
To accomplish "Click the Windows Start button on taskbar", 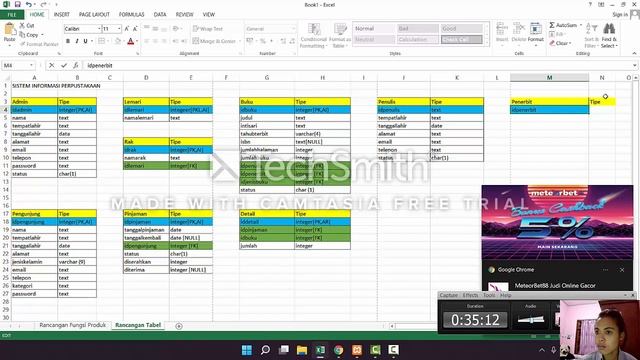I will tap(247, 350).
